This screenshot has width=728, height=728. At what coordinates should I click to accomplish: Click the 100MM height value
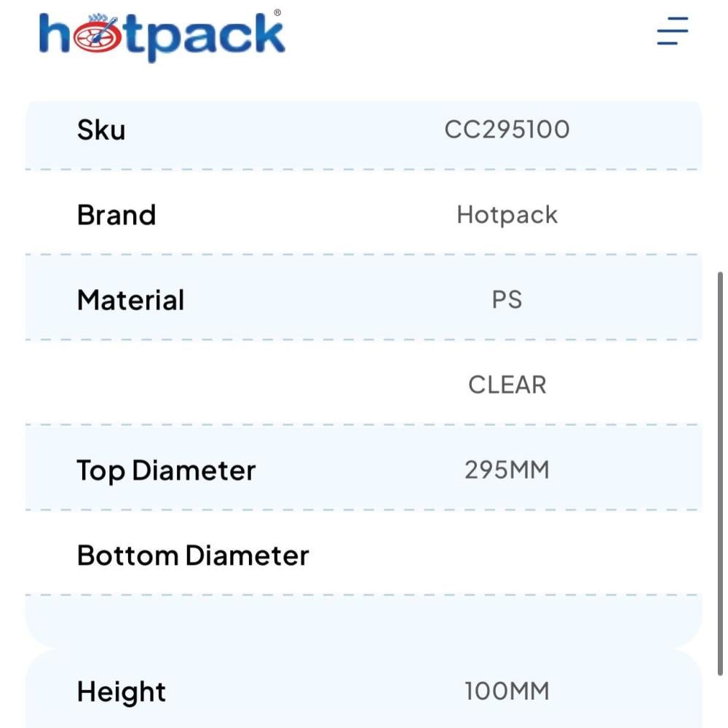(x=507, y=691)
